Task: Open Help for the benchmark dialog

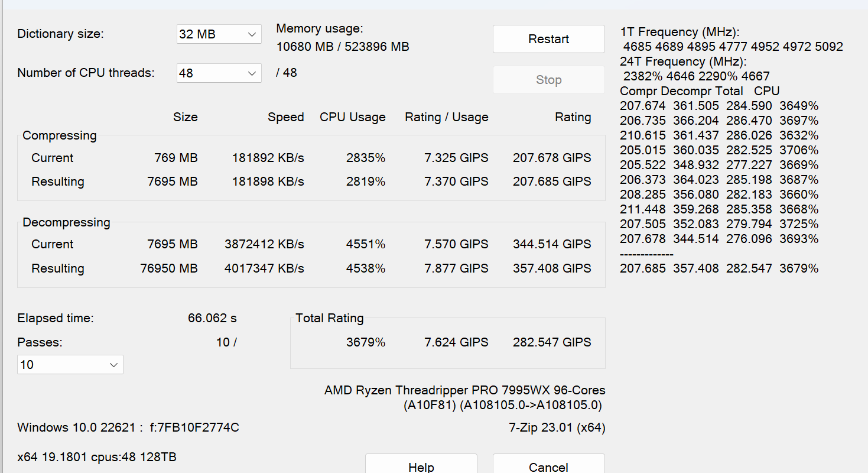Action: 421,464
